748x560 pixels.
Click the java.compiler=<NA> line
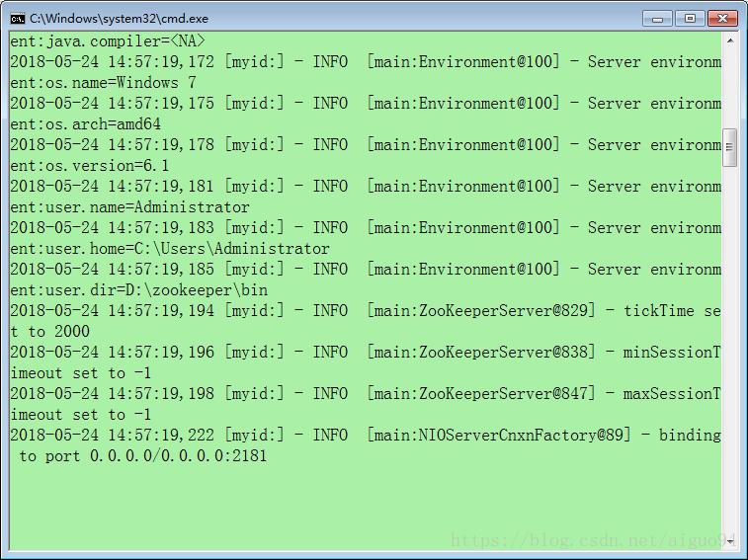(107, 41)
